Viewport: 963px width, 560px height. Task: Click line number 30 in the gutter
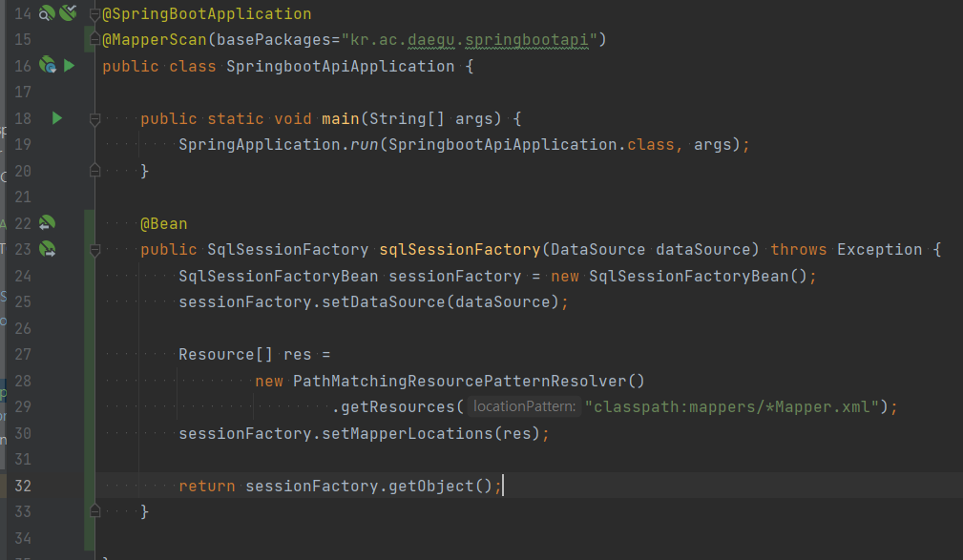tap(23, 433)
